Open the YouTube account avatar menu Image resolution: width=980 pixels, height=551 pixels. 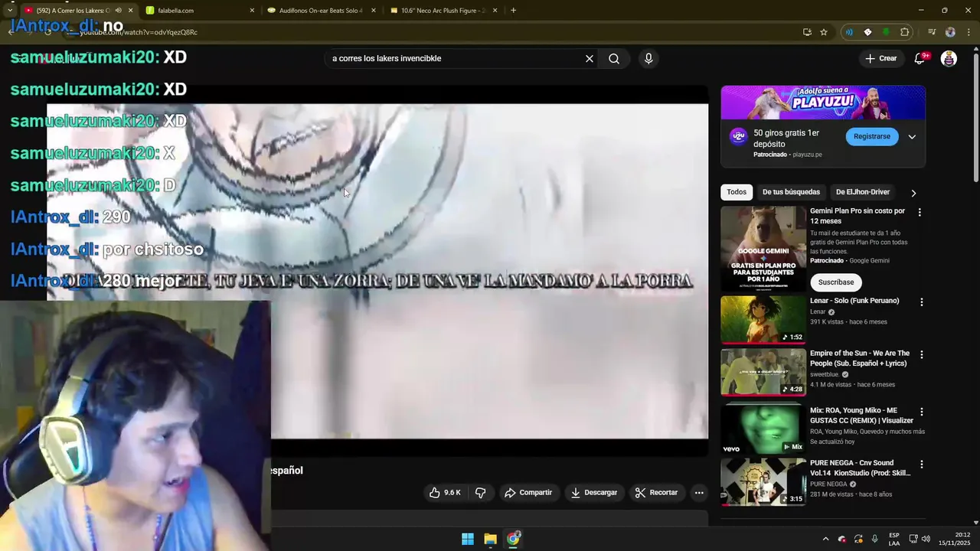tap(949, 58)
